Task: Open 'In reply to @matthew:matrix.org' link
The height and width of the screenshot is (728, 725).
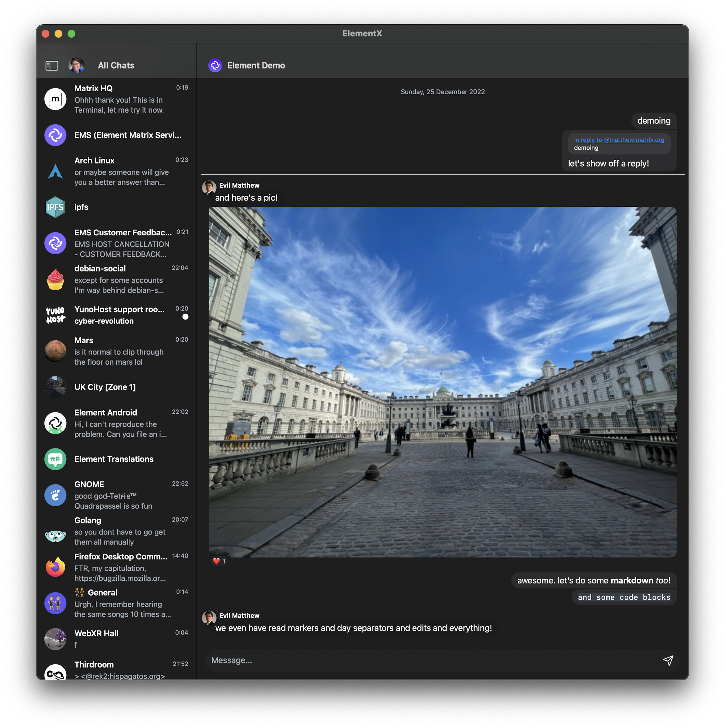Action: tap(619, 140)
